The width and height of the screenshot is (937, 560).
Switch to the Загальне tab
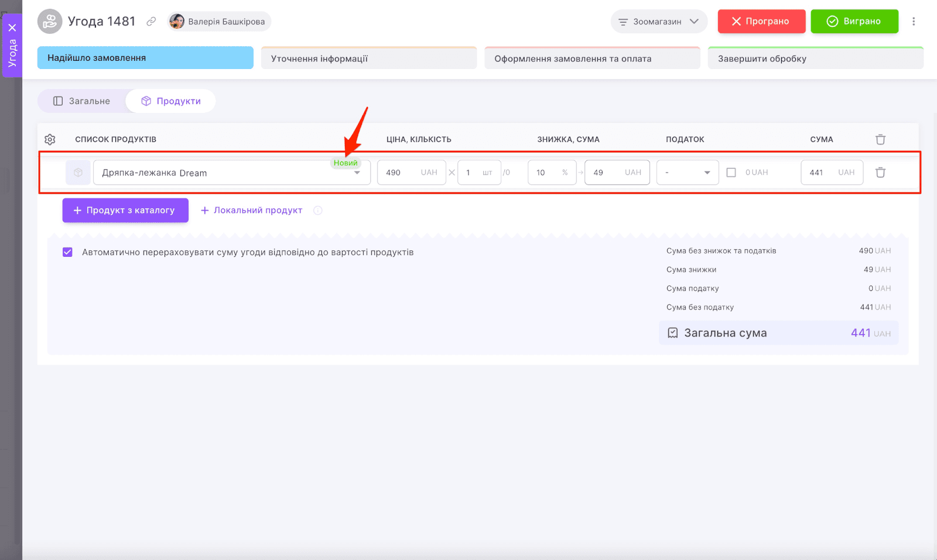pos(82,101)
